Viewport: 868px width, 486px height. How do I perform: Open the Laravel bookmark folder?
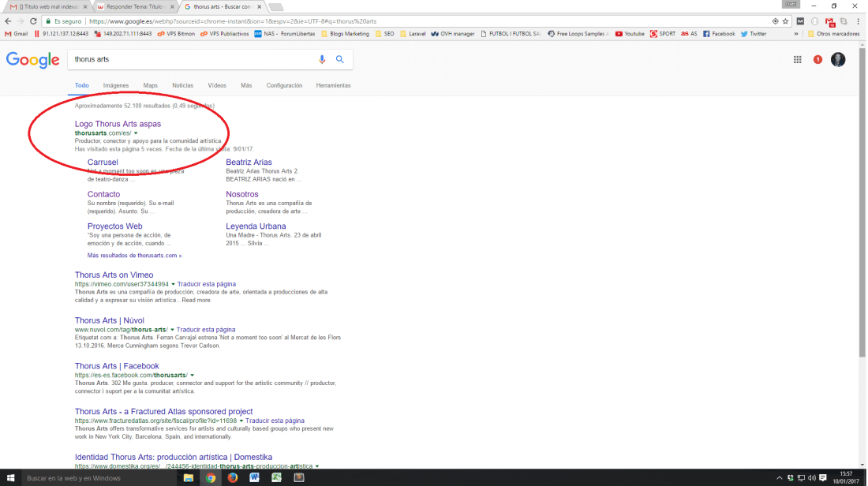tap(413, 34)
